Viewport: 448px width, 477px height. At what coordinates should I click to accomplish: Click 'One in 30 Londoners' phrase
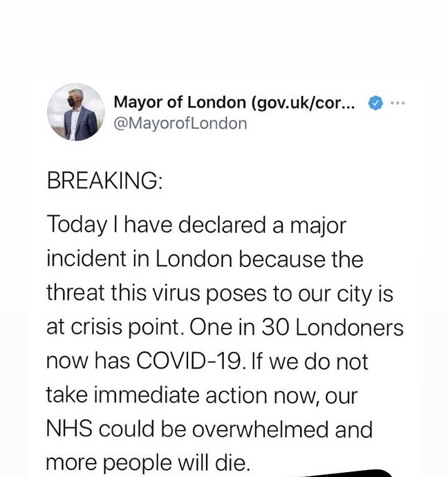pos(297,327)
